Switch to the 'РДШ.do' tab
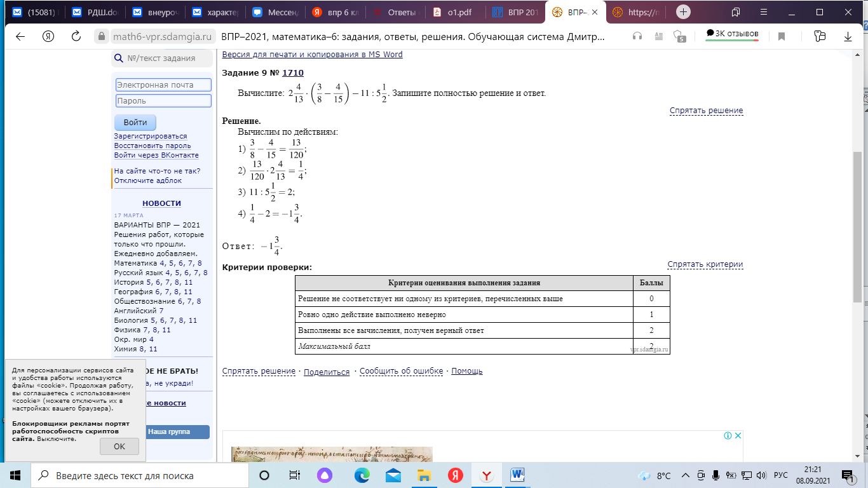 (x=95, y=12)
